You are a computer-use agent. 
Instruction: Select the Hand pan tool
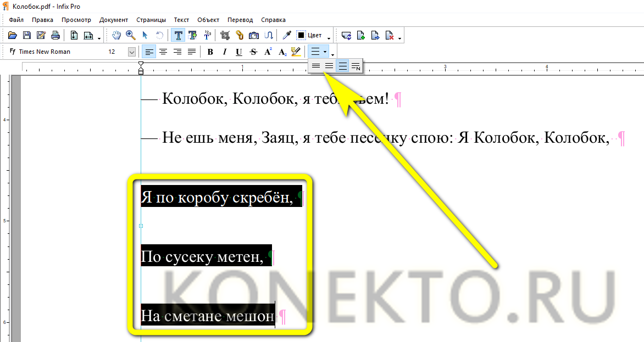[116, 35]
